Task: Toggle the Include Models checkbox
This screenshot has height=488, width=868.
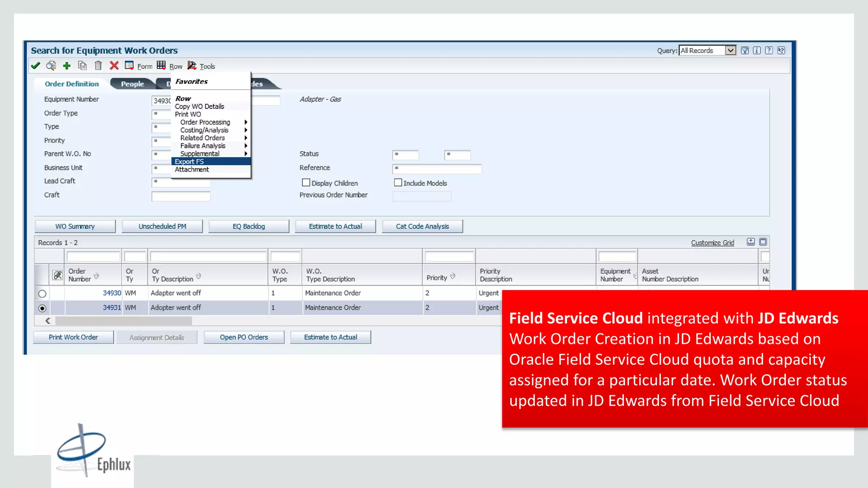Action: (x=398, y=183)
